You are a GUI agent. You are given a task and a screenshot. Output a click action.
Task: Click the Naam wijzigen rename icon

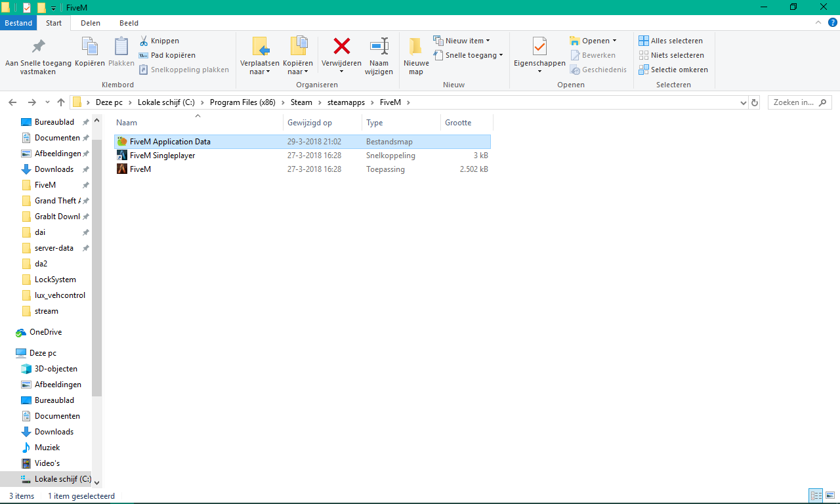tap(379, 46)
